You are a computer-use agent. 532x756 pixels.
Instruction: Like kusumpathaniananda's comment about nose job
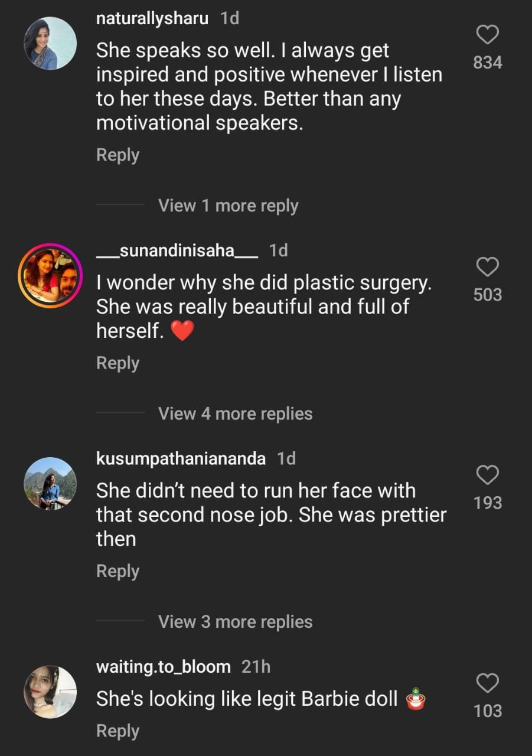(x=487, y=475)
